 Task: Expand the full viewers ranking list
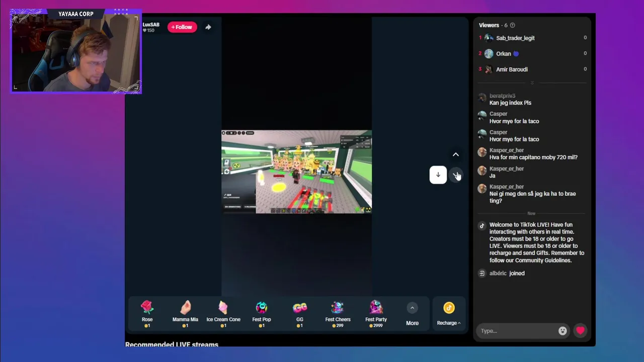(x=532, y=83)
